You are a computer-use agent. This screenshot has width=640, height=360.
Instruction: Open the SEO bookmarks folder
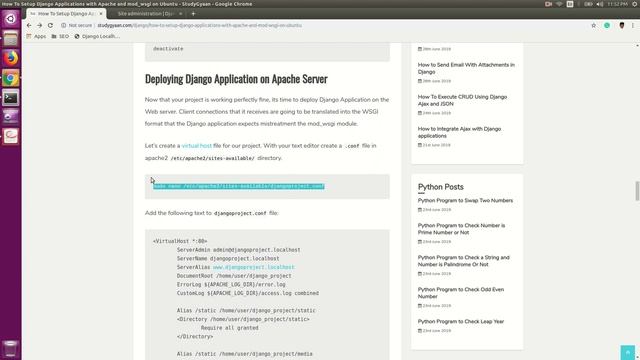tap(60, 36)
